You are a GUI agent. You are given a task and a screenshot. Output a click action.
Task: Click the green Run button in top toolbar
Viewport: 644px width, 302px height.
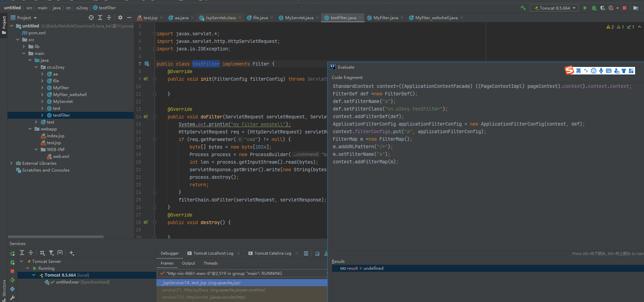585,8
